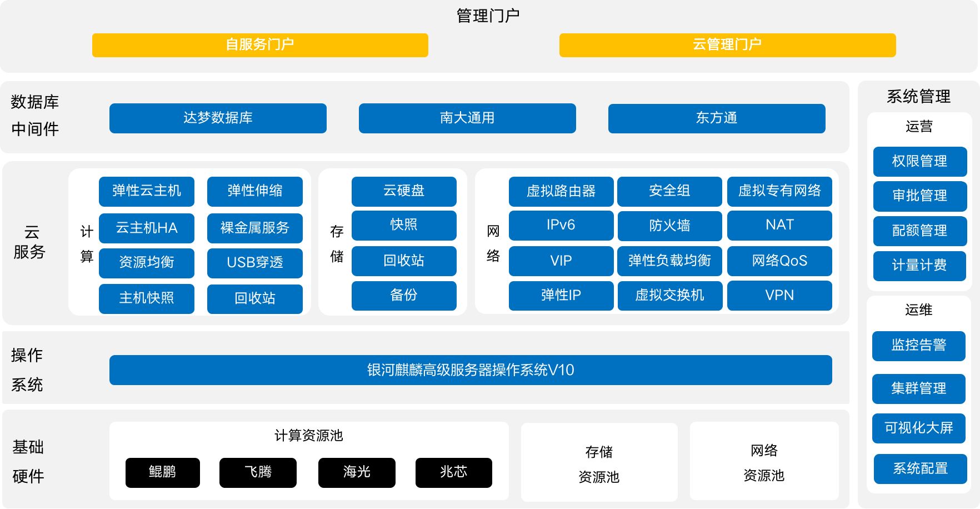Select the 南大通用 block

pyautogui.click(x=467, y=118)
